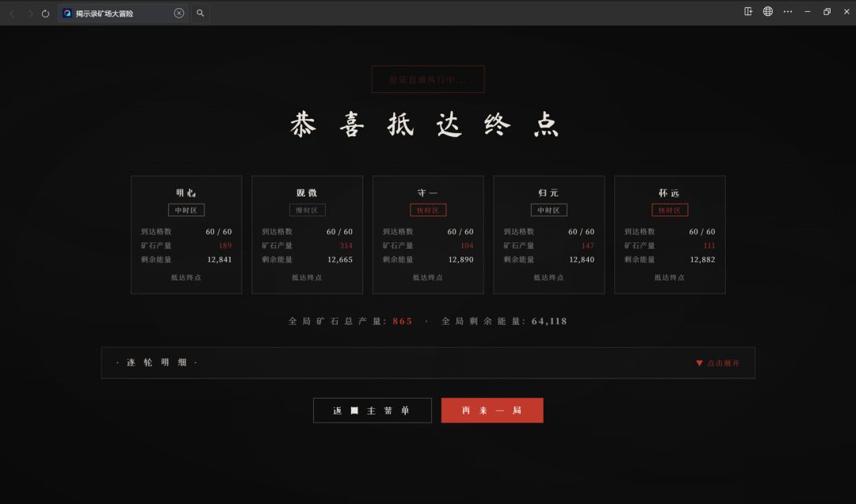The height and width of the screenshot is (504, 856).
Task: Click the 逐轮明细 section header text
Action: pos(157,363)
